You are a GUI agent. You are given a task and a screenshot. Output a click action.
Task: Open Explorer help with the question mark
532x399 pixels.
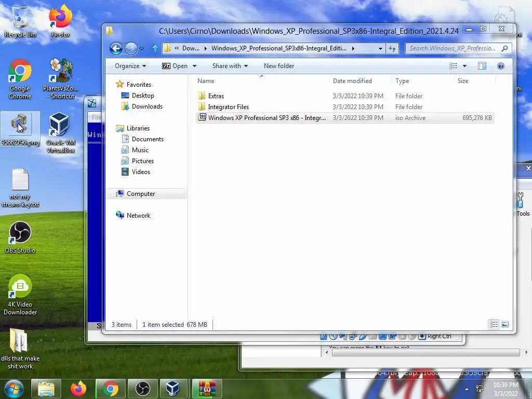pyautogui.click(x=500, y=66)
